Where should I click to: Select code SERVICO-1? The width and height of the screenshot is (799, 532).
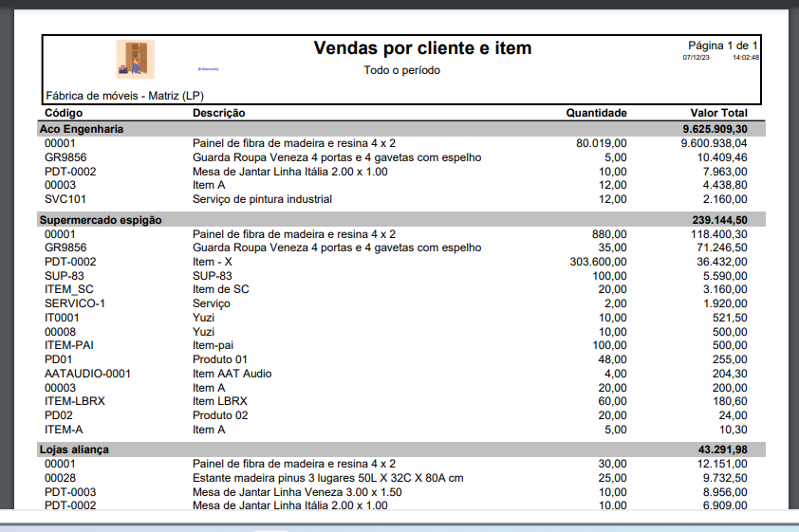point(74,303)
